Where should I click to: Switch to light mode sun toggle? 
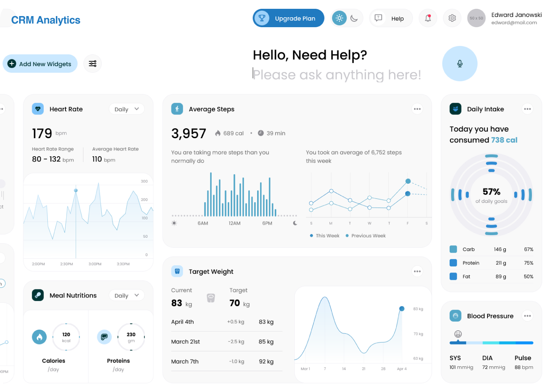click(x=339, y=18)
